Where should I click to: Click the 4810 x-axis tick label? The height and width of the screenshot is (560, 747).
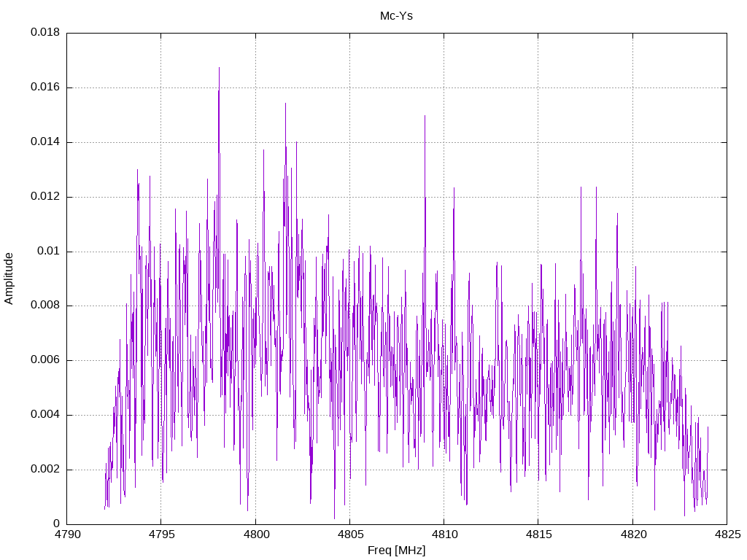[444, 534]
